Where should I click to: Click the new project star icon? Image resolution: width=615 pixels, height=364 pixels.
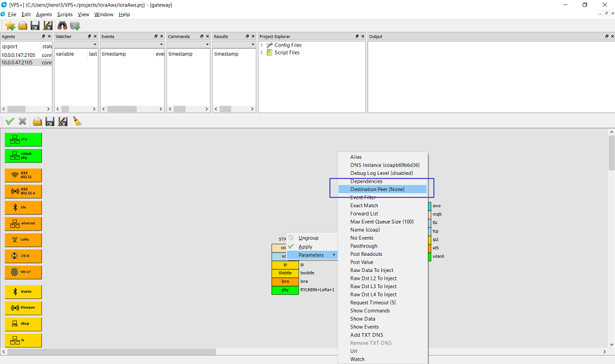pyautogui.click(x=10, y=26)
